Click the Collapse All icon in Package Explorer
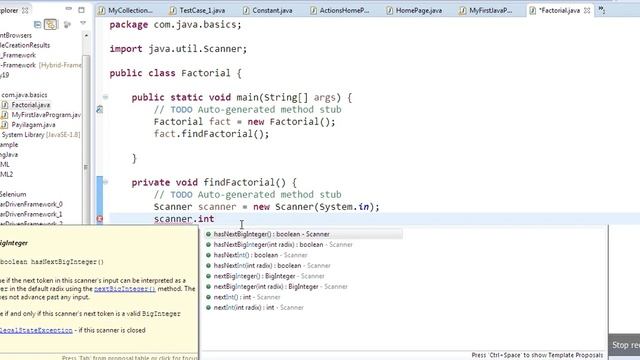The image size is (640, 360). [x=38, y=24]
